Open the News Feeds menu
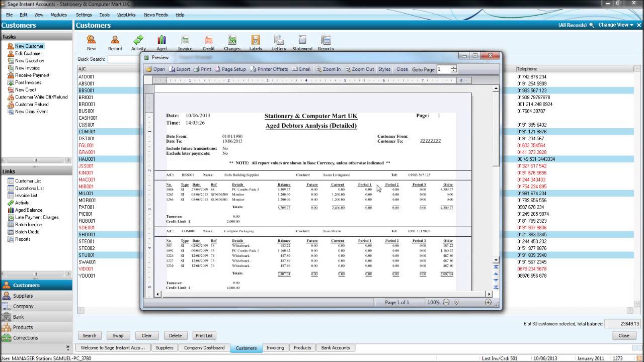The width and height of the screenshot is (644, 362). [155, 15]
